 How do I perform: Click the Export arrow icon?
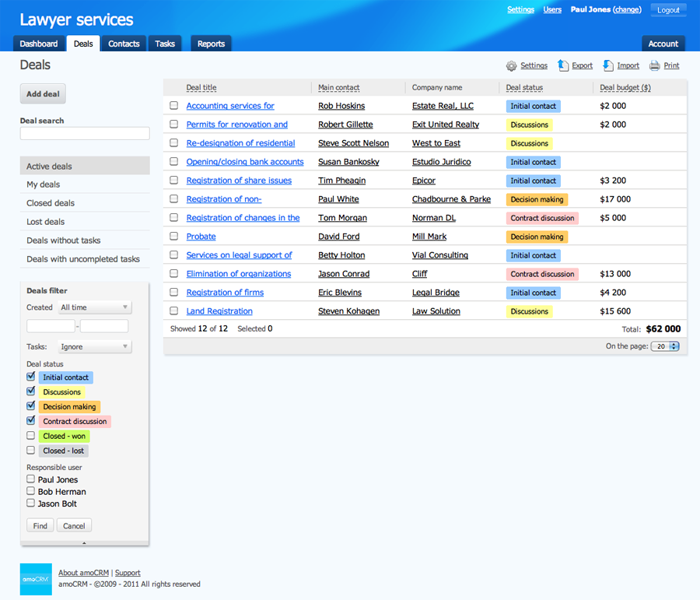[563, 66]
